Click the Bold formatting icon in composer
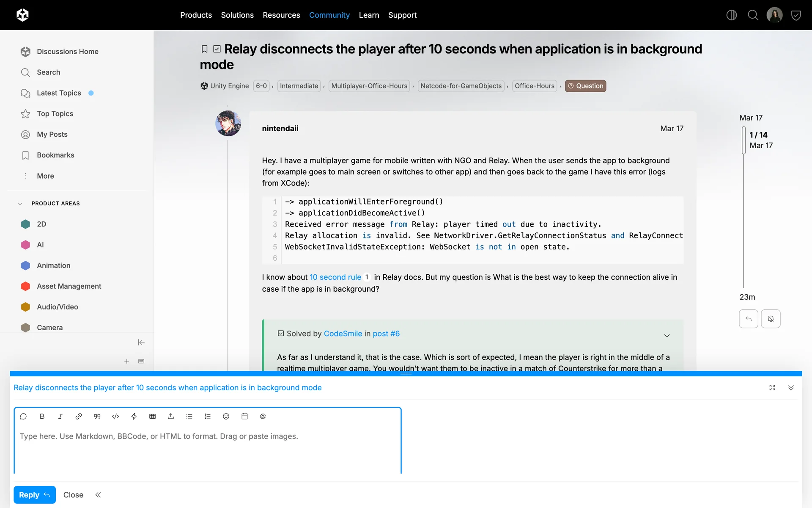The image size is (812, 508). [42, 417]
